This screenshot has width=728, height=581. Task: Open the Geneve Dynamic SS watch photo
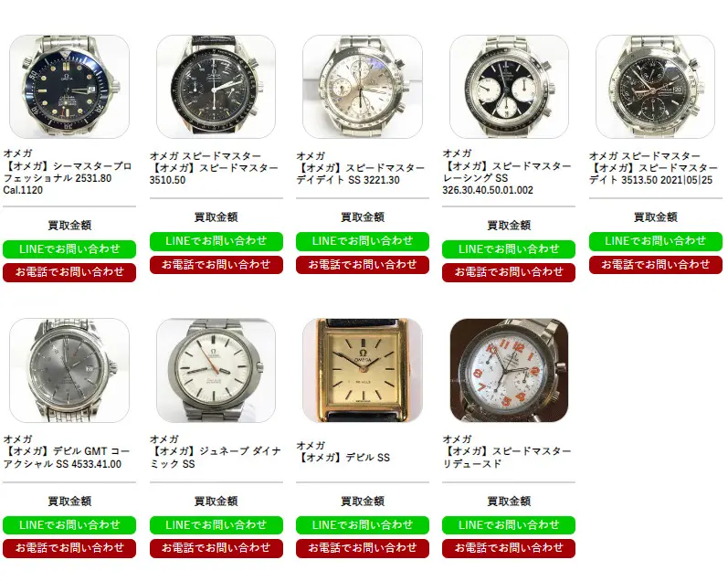[x=216, y=370]
